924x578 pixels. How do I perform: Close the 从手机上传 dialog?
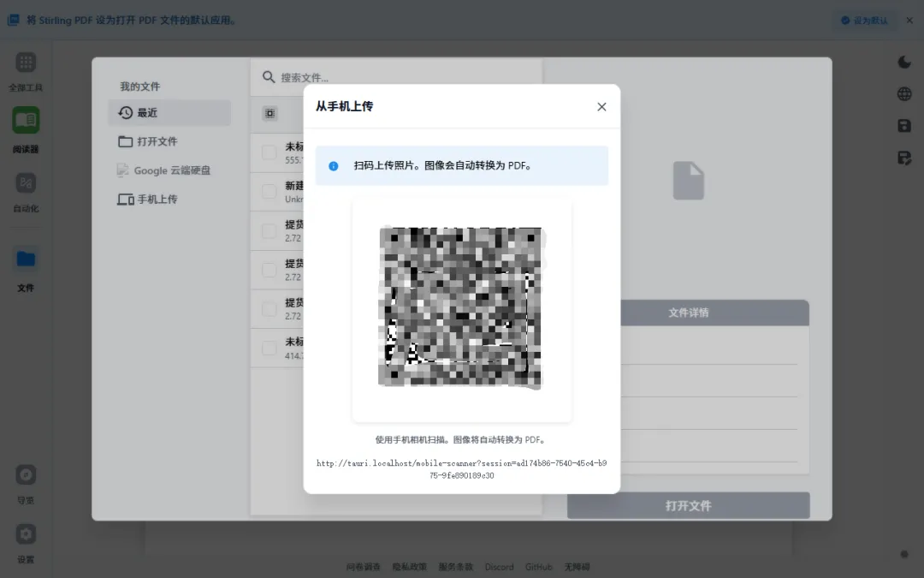tap(601, 107)
